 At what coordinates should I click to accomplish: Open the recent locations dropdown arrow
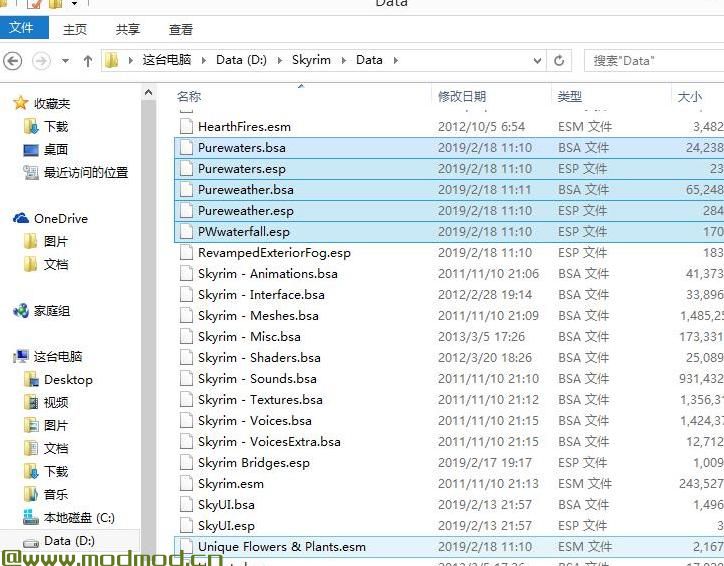(x=66, y=60)
